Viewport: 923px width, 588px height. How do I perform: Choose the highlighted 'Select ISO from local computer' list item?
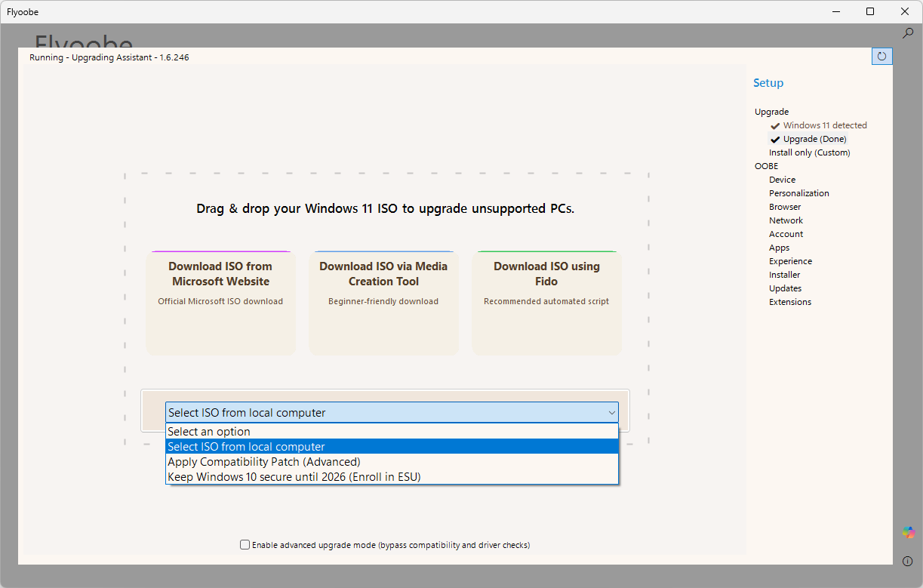pyautogui.click(x=392, y=447)
